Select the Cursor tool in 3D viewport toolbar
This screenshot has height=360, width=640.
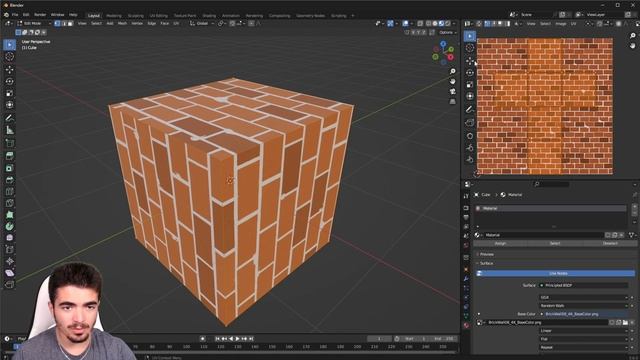9,57
